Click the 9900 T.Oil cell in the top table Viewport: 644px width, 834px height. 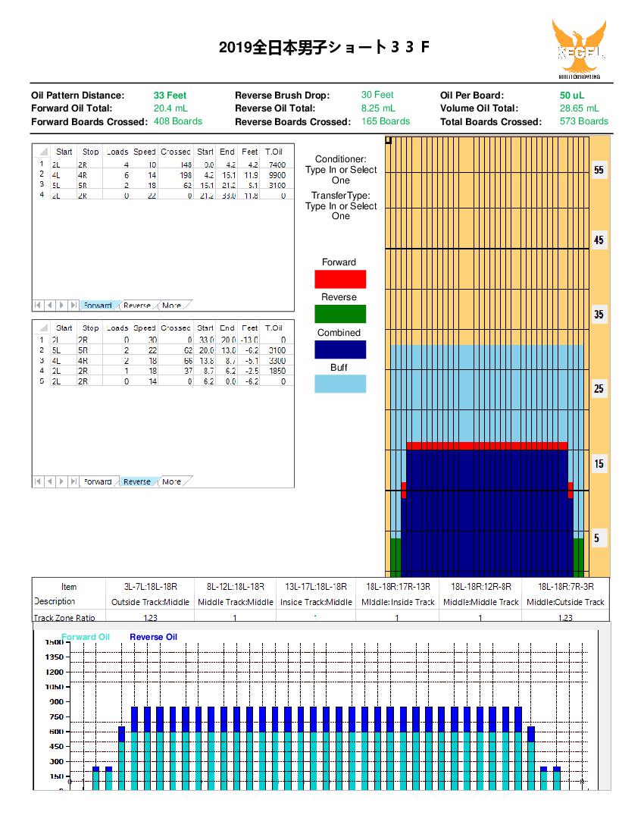coord(276,175)
